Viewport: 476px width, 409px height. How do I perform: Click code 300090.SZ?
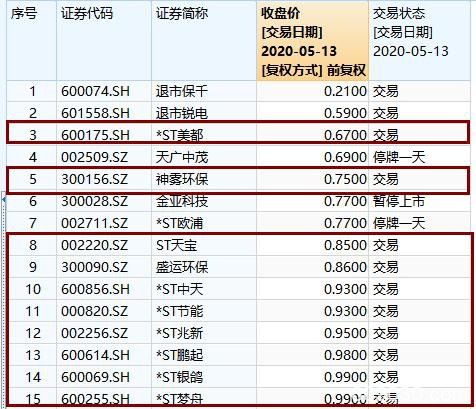tap(94, 267)
